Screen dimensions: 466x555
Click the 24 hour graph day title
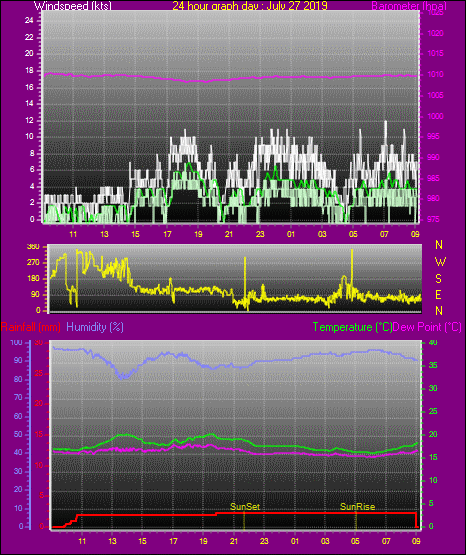(250, 6)
